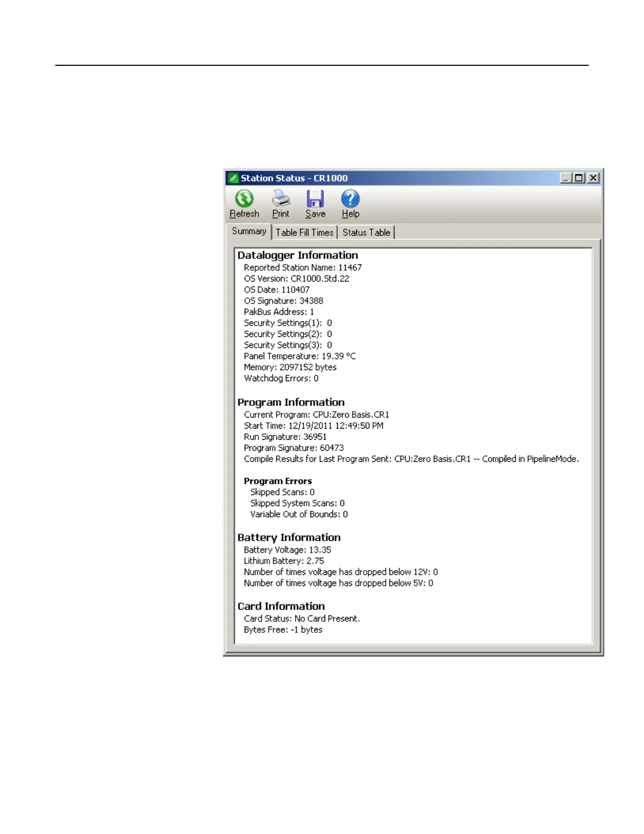Click Skipped Scans: 0 line
Screen dimensions: 644x834
click(282, 492)
